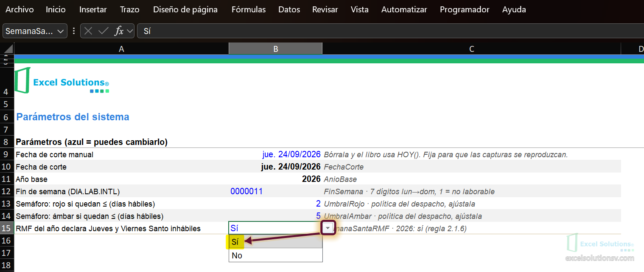The height and width of the screenshot is (272, 644).
Task: Click the B15 cell showing Sí
Action: tap(275, 228)
